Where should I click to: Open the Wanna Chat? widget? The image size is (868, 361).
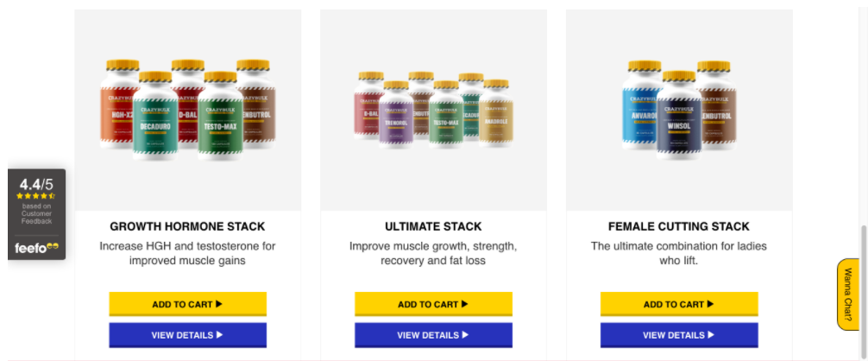click(x=847, y=294)
